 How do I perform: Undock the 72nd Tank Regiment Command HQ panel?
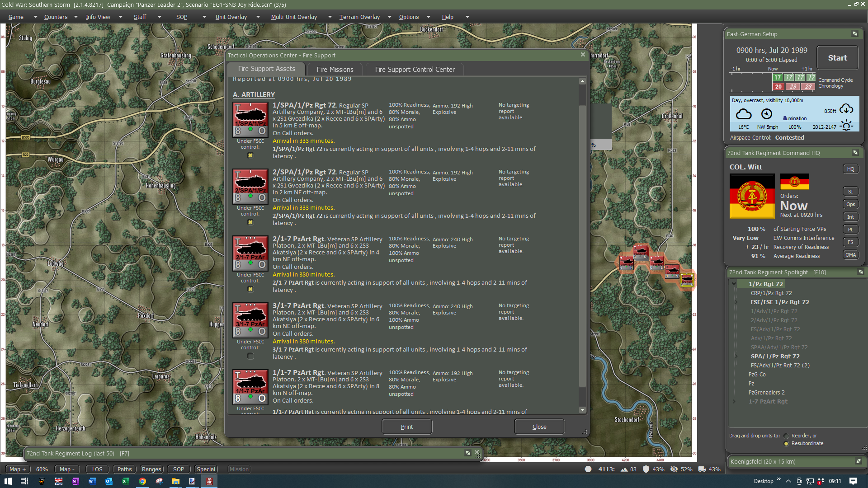click(x=855, y=153)
